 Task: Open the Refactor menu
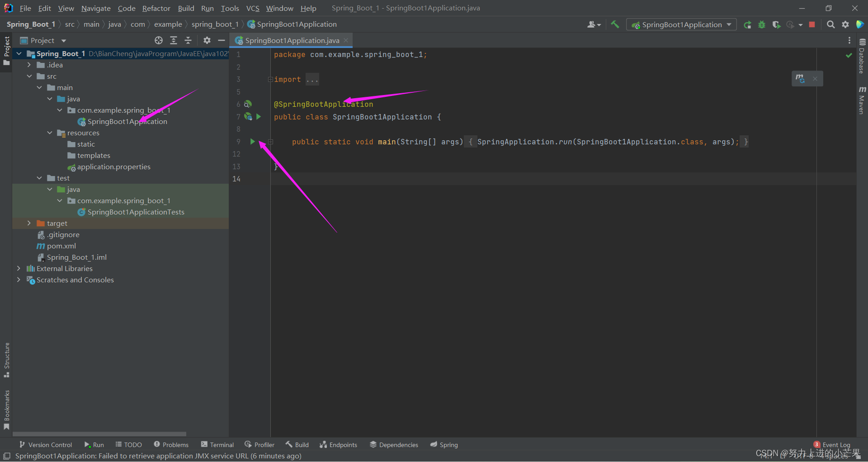(156, 8)
